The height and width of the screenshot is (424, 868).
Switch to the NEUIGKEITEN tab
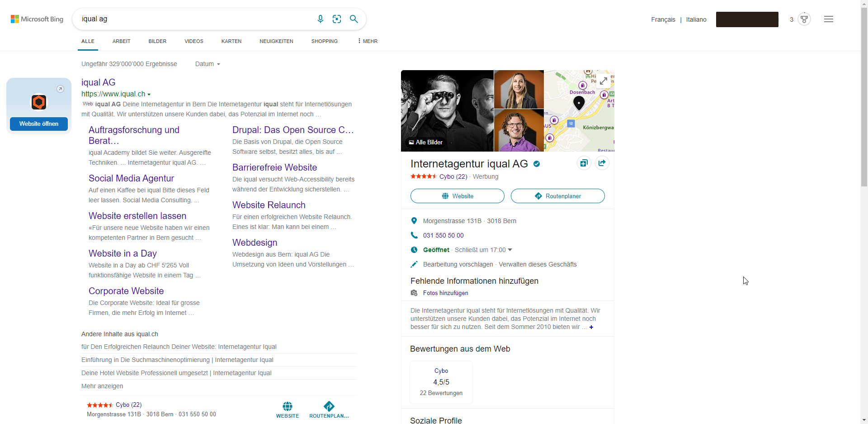coord(276,41)
